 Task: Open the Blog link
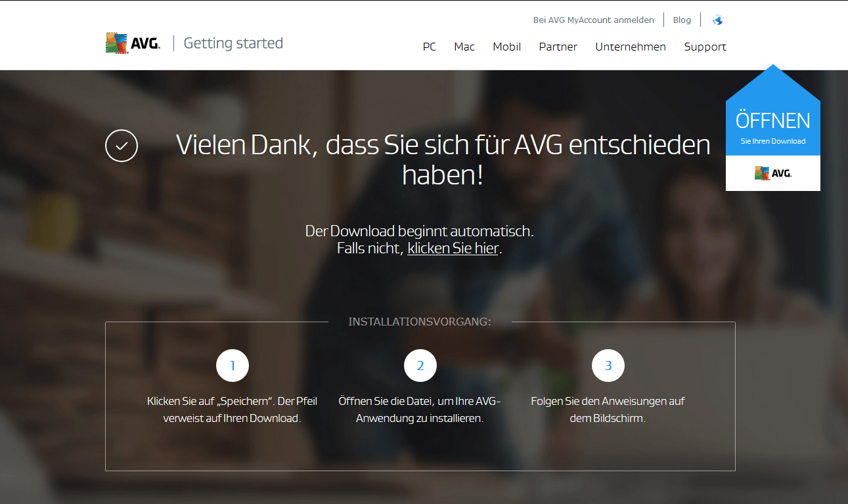(x=682, y=20)
